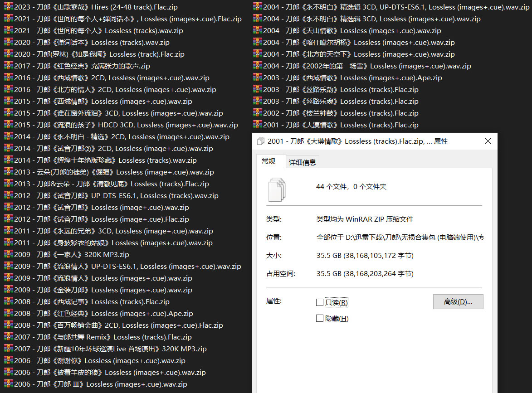Image resolution: width=532 pixels, height=393 pixels.
Task: Select icon of 2007 与郎共舞 Remix zip
Action: pos(9,337)
